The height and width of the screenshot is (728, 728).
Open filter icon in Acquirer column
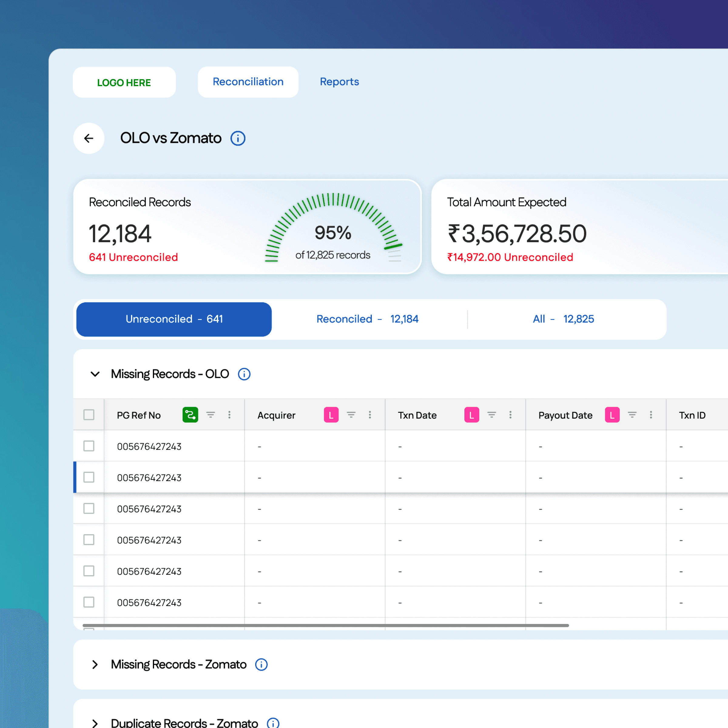tap(351, 415)
